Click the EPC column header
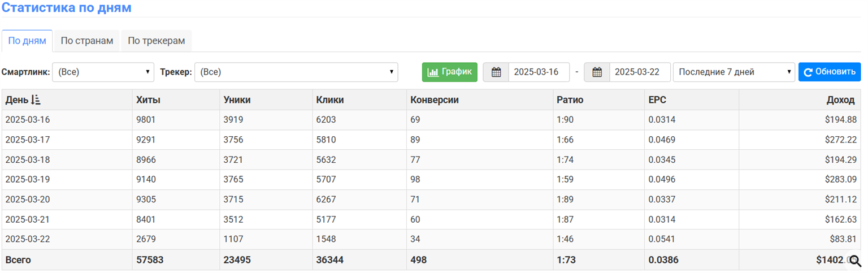868x273 pixels. (658, 100)
